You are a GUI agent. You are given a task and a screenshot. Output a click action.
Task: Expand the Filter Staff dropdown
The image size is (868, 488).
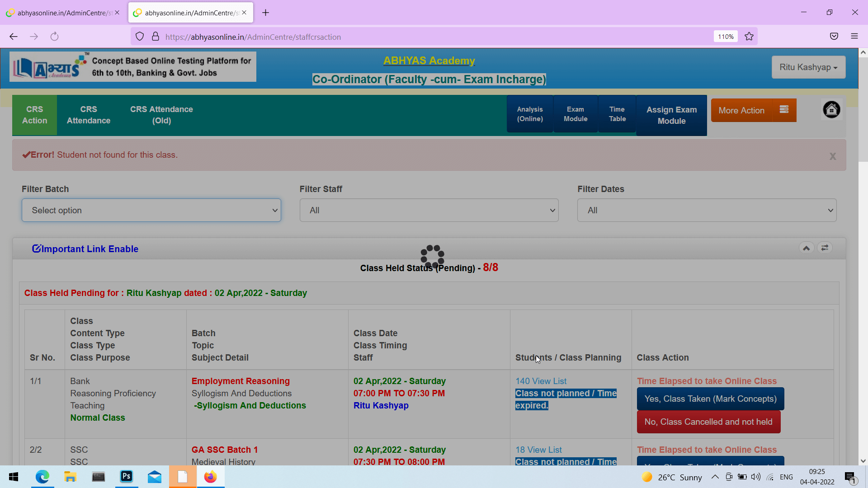tap(429, 210)
